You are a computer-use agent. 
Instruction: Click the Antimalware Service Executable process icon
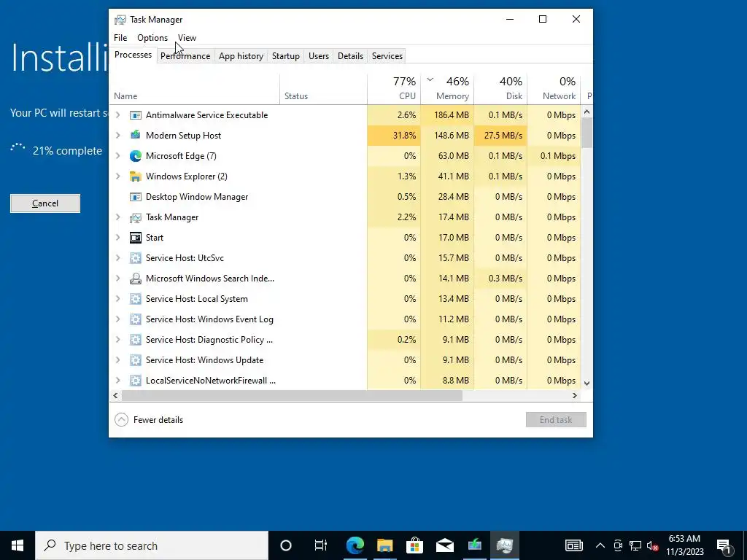(135, 115)
